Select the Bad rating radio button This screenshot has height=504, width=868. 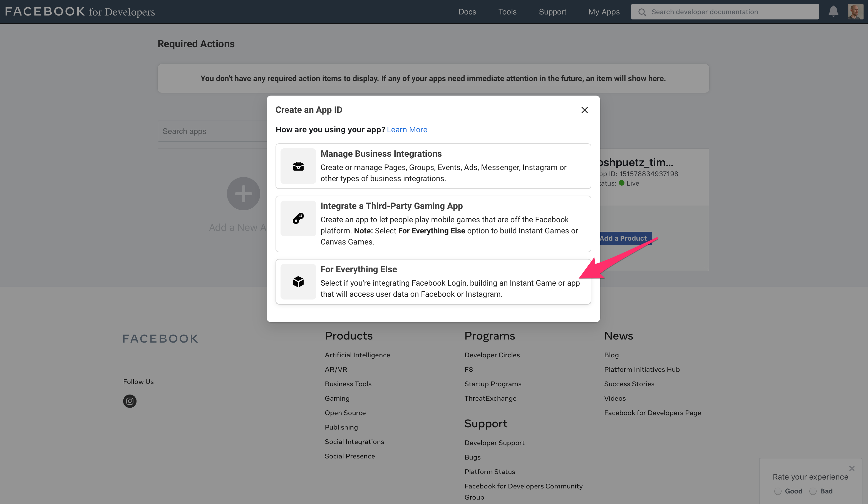point(813,491)
